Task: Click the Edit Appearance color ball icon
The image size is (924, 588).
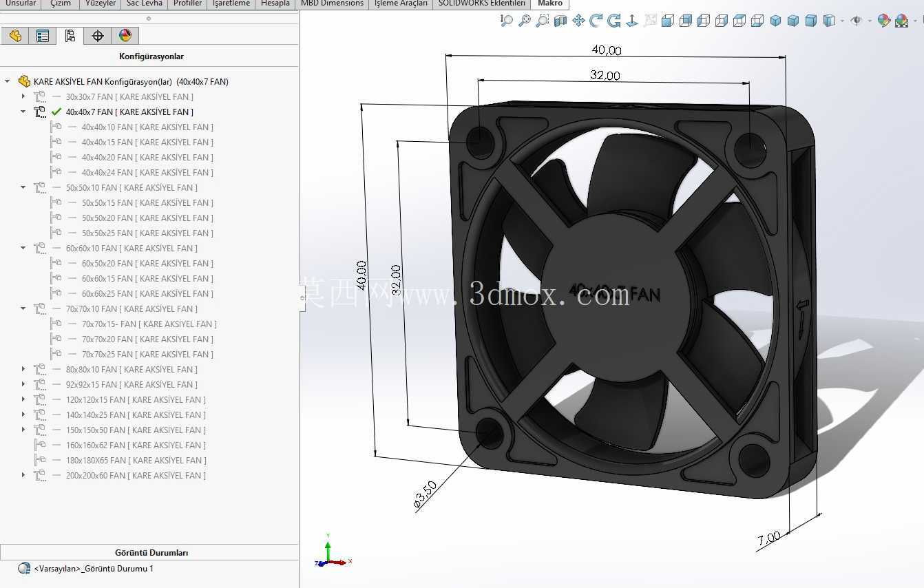Action: click(884, 21)
